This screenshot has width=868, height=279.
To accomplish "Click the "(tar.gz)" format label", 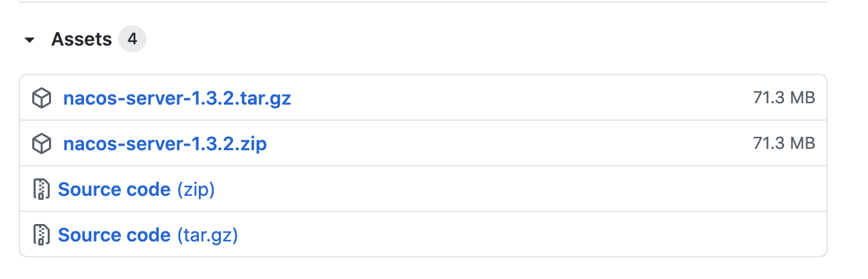I will click(x=208, y=235).
